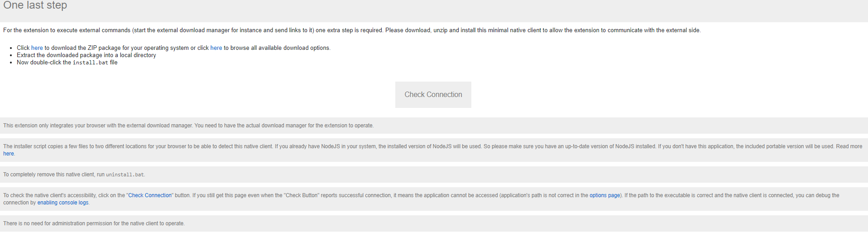Image resolution: width=868 pixels, height=233 pixels.
Task: Open the 'here' link to download ZIP package
Action: 37,48
